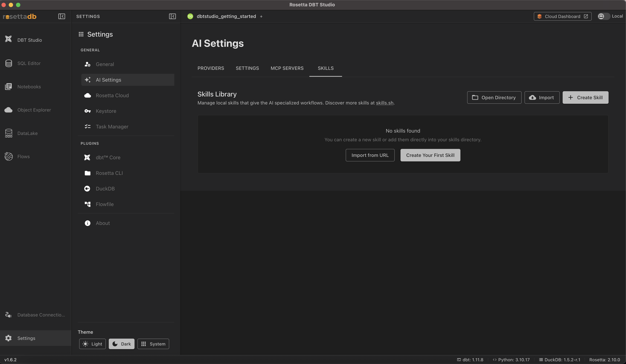
Task: Select the Skills tab
Action: coord(326,68)
